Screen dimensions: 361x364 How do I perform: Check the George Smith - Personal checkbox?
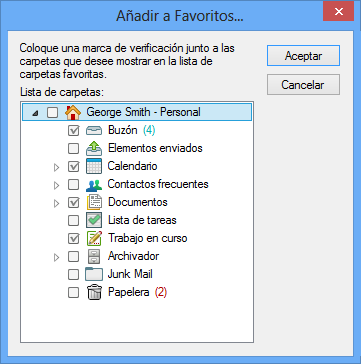[x=52, y=112]
